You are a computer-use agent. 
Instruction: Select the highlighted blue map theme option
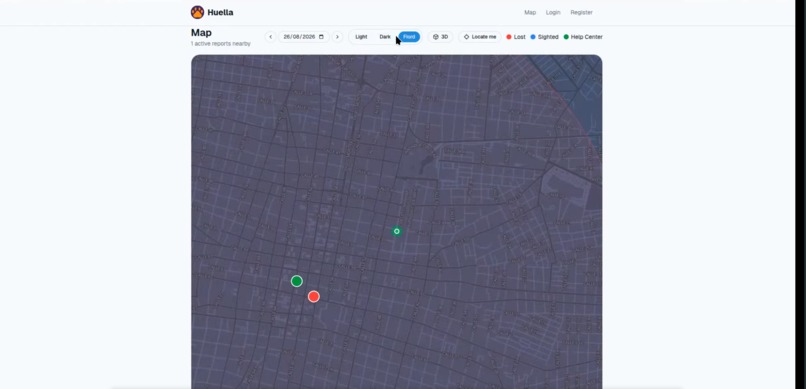point(409,37)
